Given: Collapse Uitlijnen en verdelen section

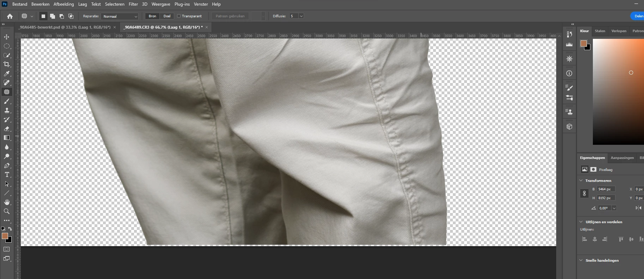Looking at the screenshot, I should pyautogui.click(x=581, y=222).
